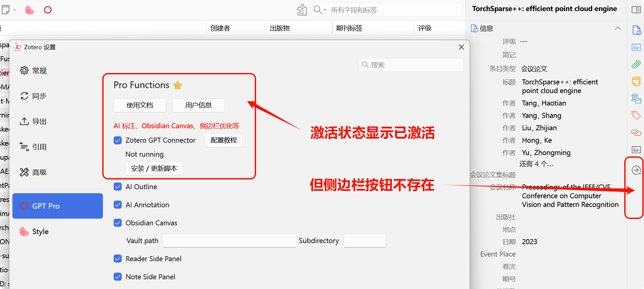Click the Pro Functions star icon
Viewport: 644px width, 289px height.
coord(178,85)
